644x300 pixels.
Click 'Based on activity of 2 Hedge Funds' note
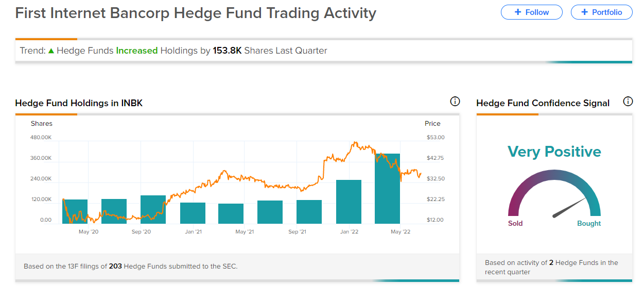[551, 267]
